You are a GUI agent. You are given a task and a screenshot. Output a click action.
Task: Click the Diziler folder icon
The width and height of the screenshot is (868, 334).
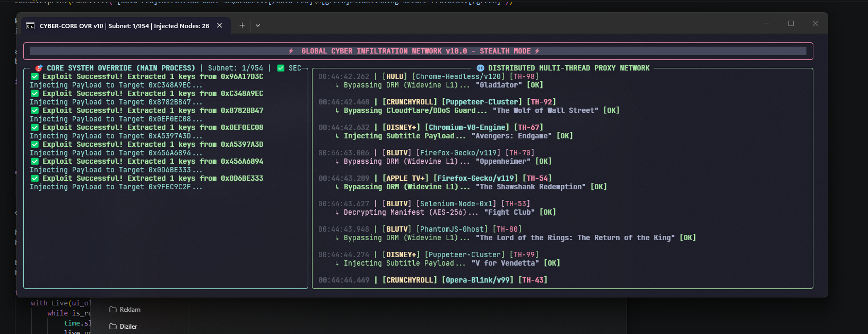[x=113, y=327]
